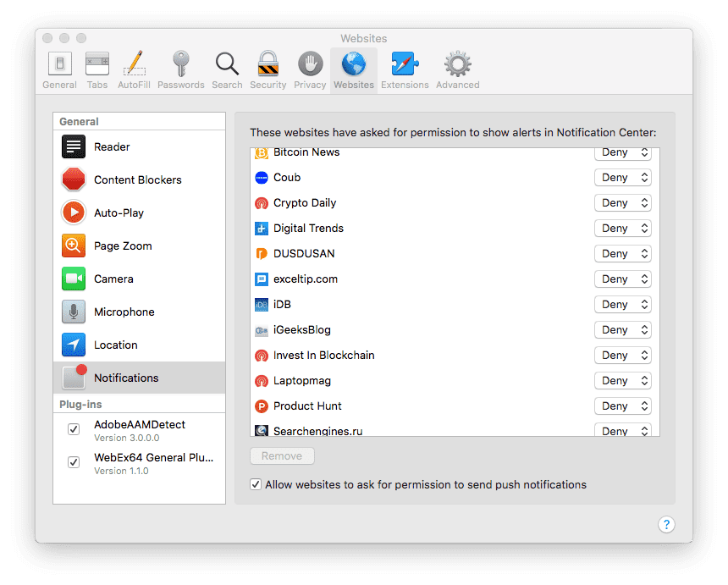Click the iDB site icon
728x585 pixels.
(262, 305)
